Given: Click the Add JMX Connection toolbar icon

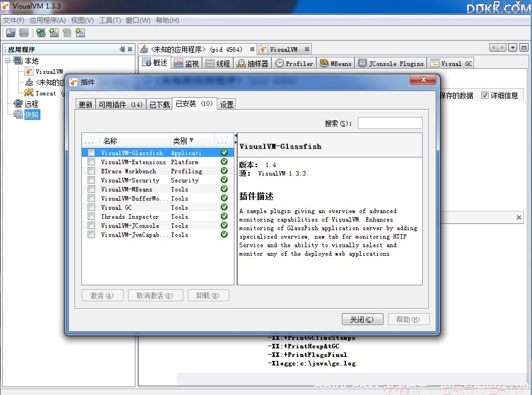Looking at the screenshot, I should (x=54, y=33).
